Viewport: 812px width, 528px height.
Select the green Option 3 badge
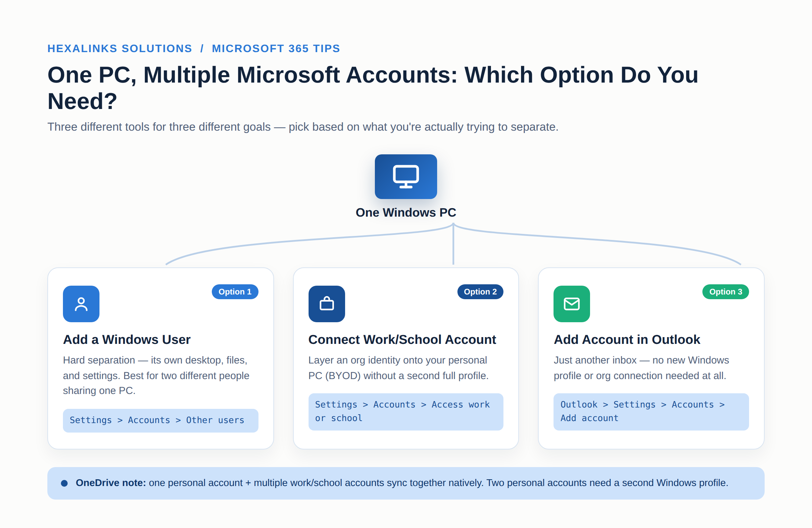[725, 292]
